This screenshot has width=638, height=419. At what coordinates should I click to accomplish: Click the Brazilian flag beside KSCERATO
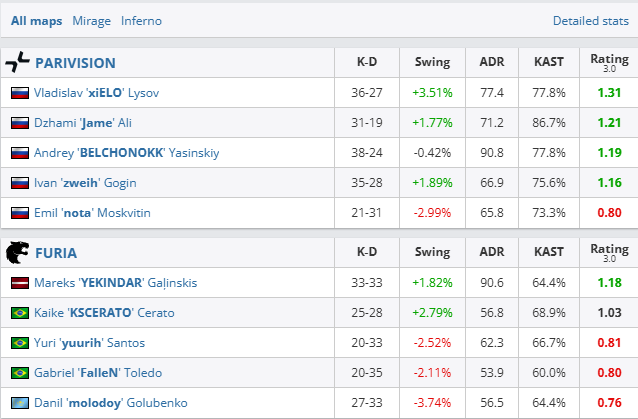(18, 313)
